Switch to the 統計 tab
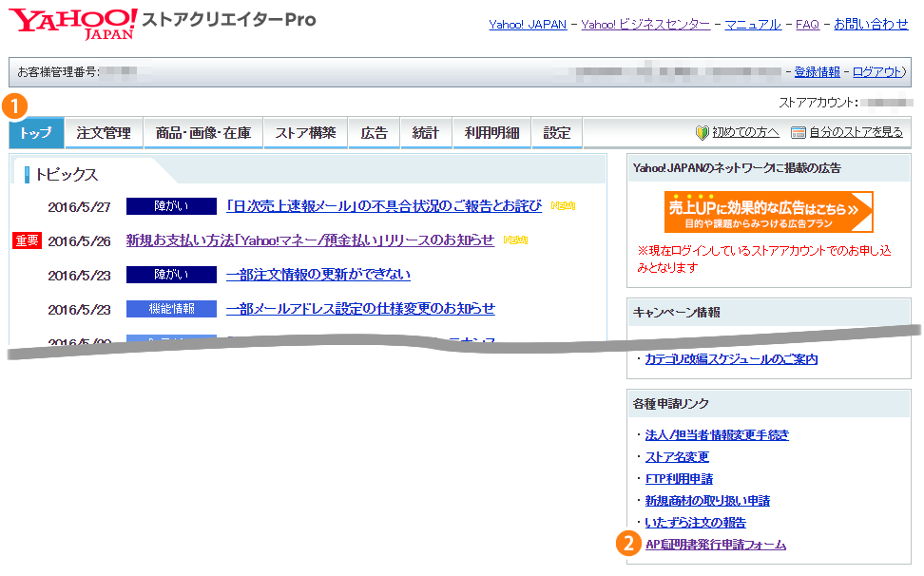This screenshot has height=576, width=924. pyautogui.click(x=425, y=132)
